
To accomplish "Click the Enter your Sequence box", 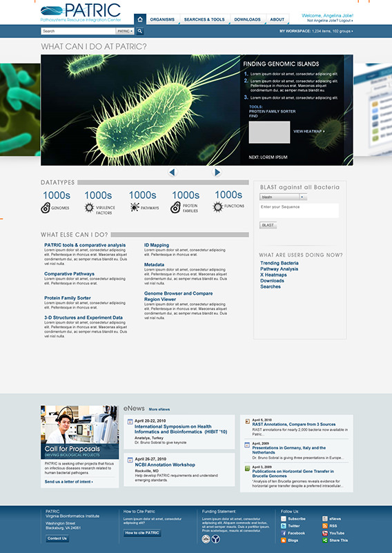I will [x=299, y=211].
